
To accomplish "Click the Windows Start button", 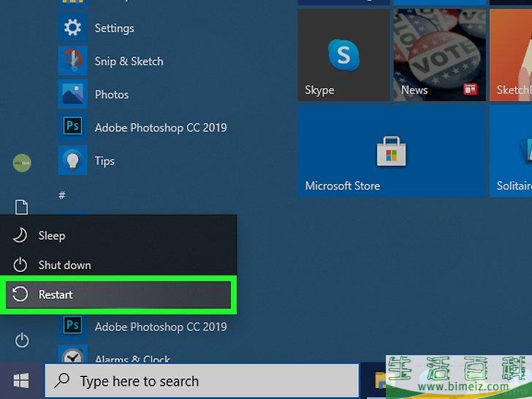I will 21,381.
